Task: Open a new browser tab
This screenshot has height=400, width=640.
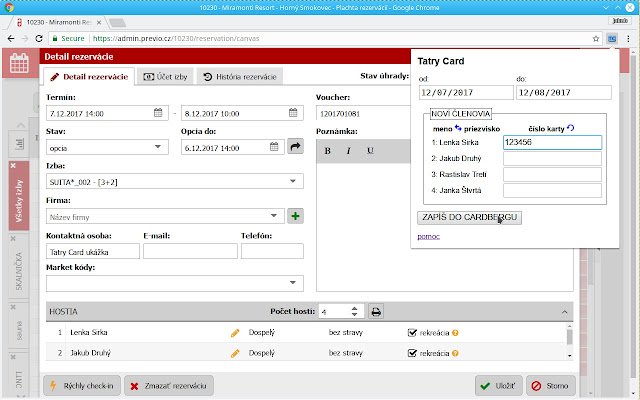Action: (117, 23)
